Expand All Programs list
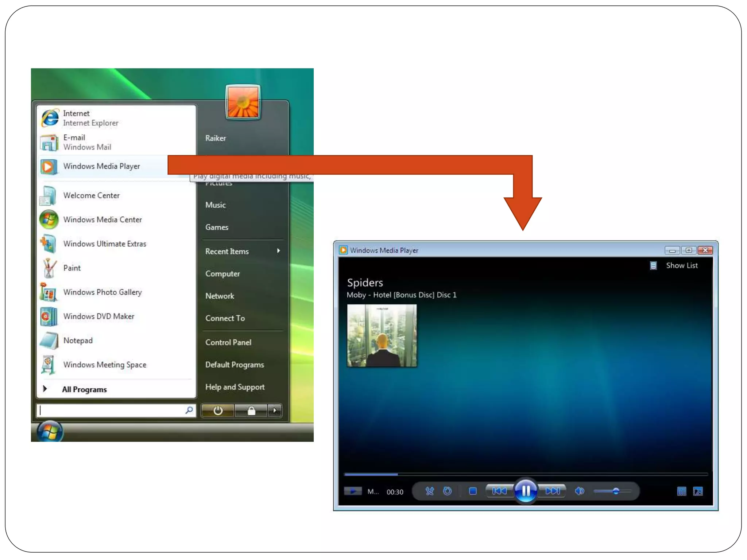 tap(84, 389)
